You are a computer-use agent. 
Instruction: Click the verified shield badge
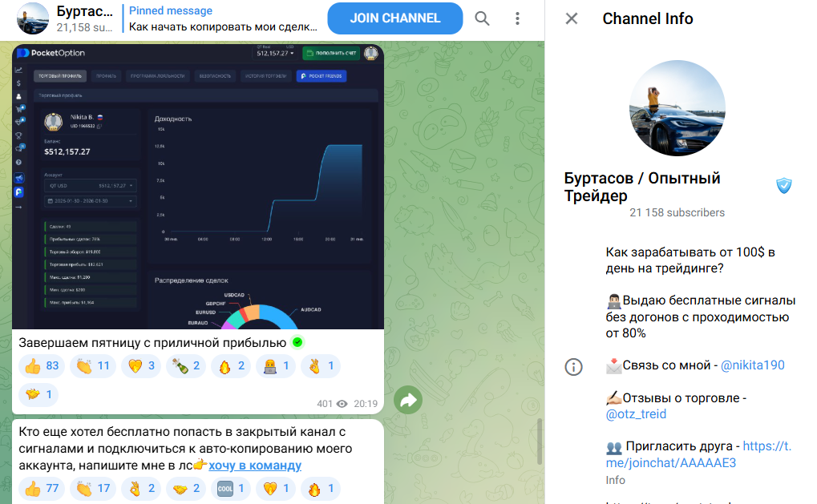783,185
